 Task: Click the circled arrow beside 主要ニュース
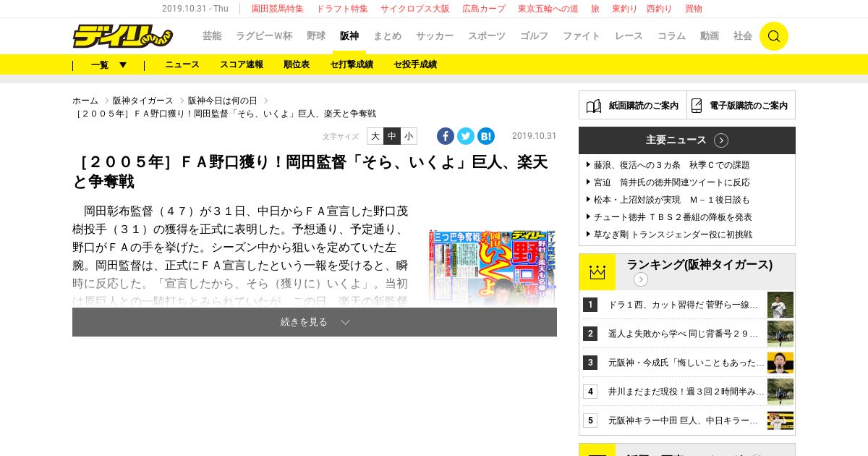[721, 140]
